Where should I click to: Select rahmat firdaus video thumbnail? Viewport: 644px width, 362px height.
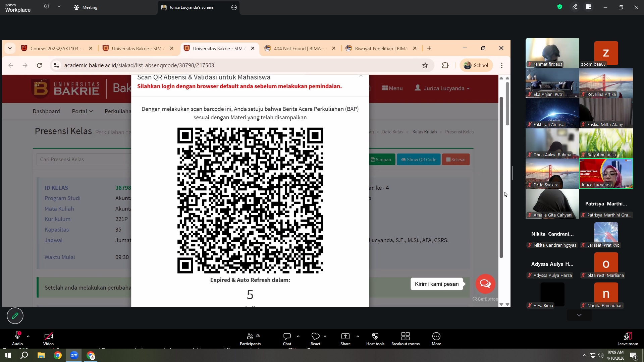point(552,53)
